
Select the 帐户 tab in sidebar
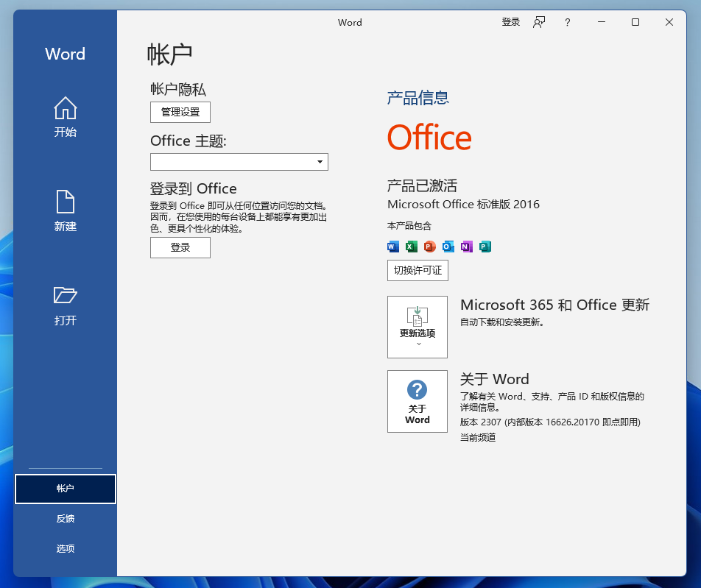coord(66,489)
